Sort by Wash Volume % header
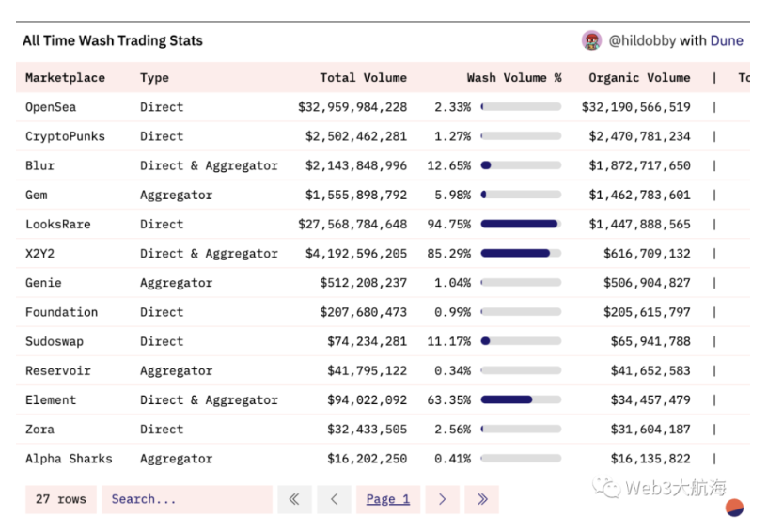This screenshot has width=783, height=532. pos(514,77)
